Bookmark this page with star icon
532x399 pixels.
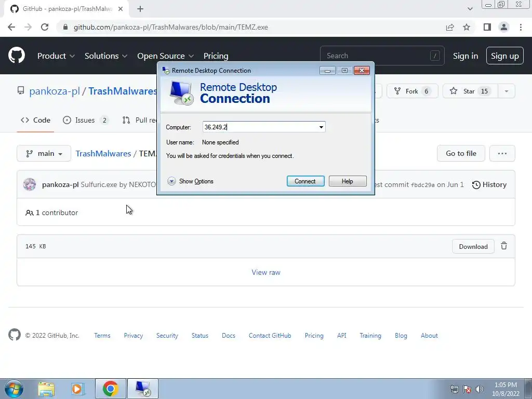467,27
